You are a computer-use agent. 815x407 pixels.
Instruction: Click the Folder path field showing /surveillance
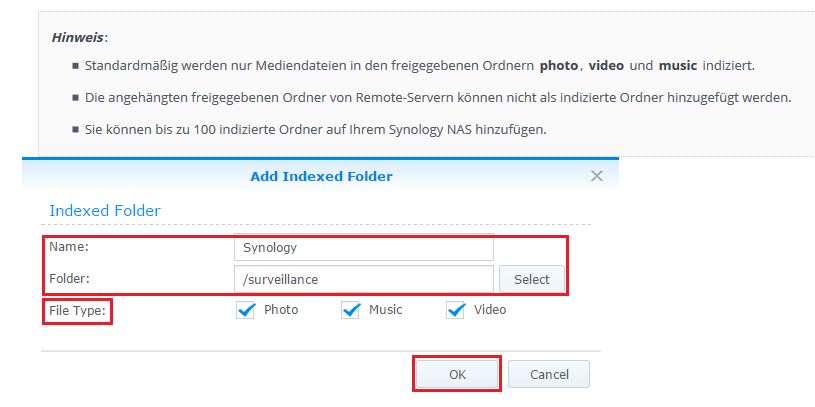click(x=363, y=279)
